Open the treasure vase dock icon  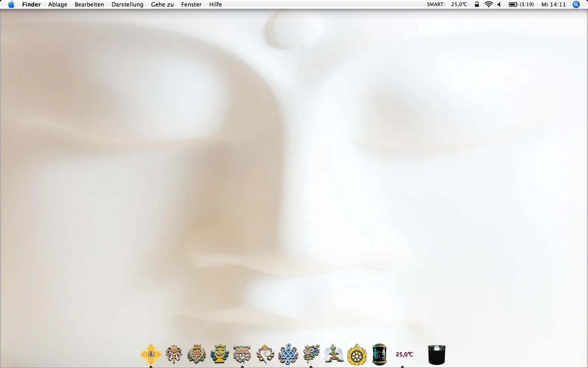[x=219, y=354]
